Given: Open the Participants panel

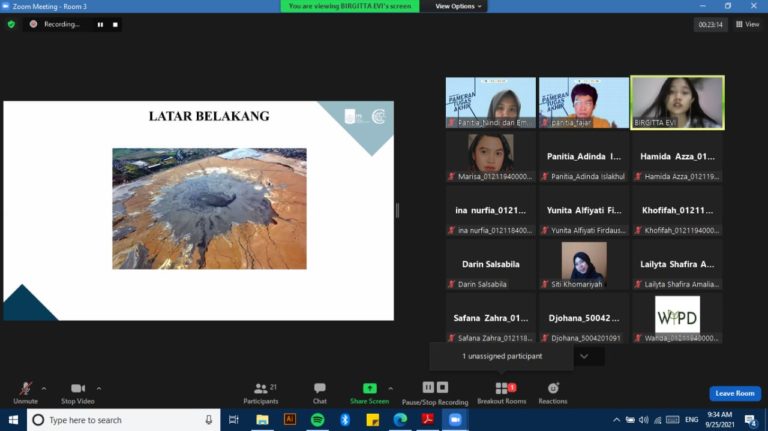Looking at the screenshot, I should (260, 391).
